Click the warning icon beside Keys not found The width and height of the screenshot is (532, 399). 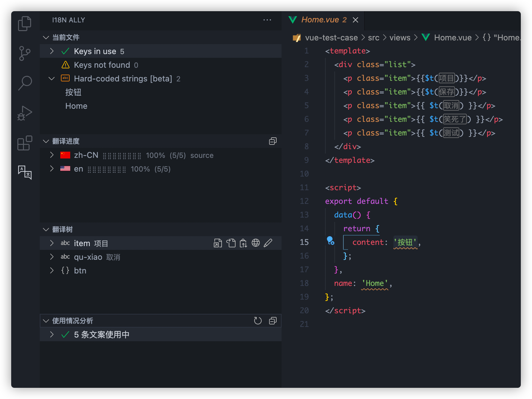pos(66,65)
